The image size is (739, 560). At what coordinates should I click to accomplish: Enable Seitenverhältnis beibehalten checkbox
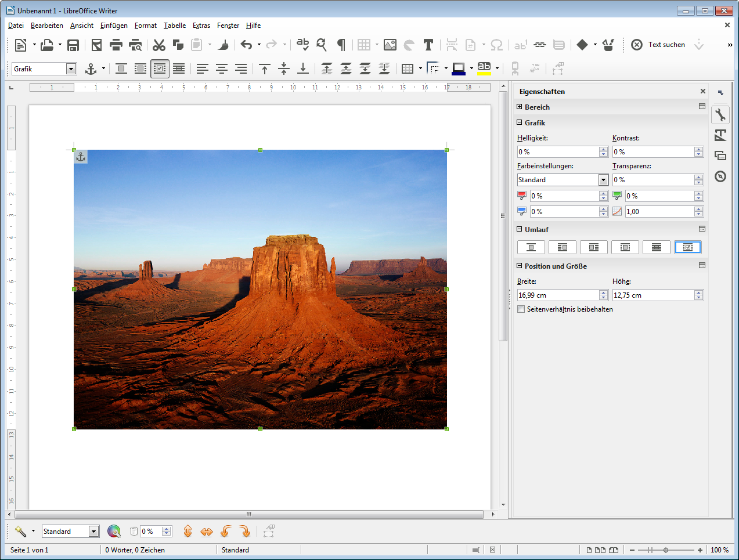pyautogui.click(x=521, y=309)
